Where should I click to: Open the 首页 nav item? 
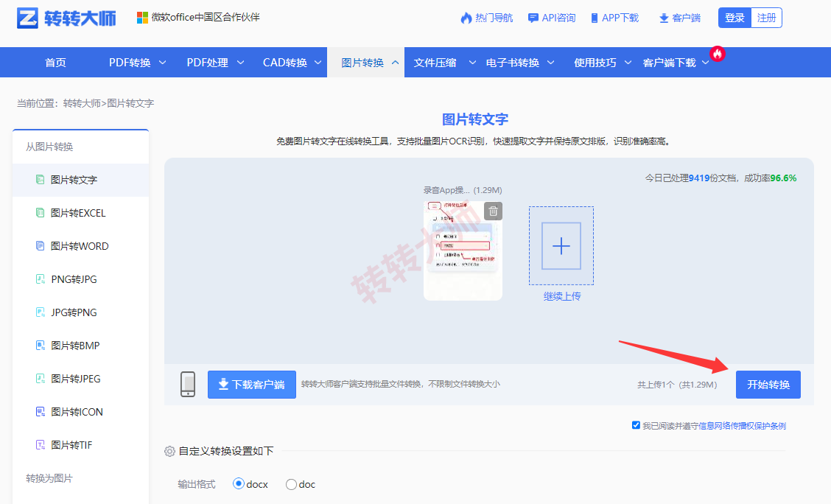[56, 63]
